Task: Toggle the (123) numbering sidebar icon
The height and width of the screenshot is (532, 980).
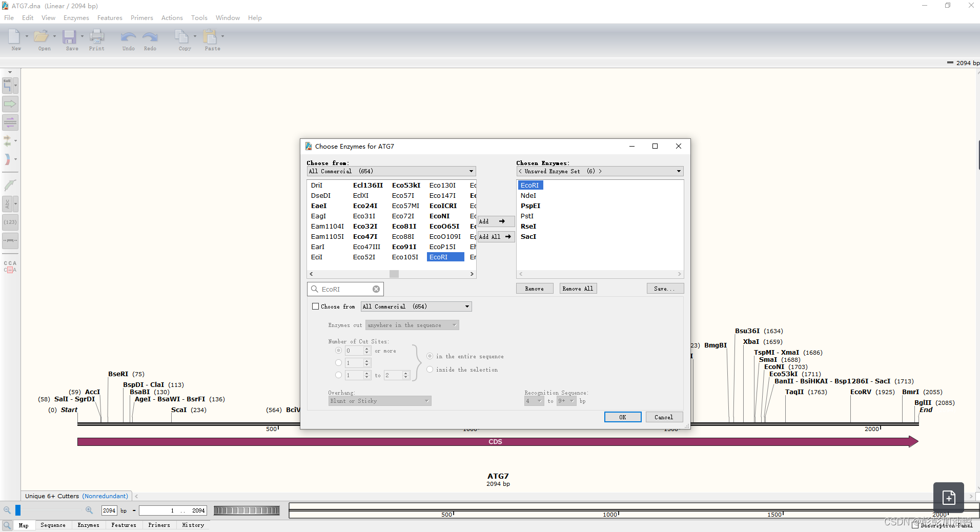Action: [10, 222]
